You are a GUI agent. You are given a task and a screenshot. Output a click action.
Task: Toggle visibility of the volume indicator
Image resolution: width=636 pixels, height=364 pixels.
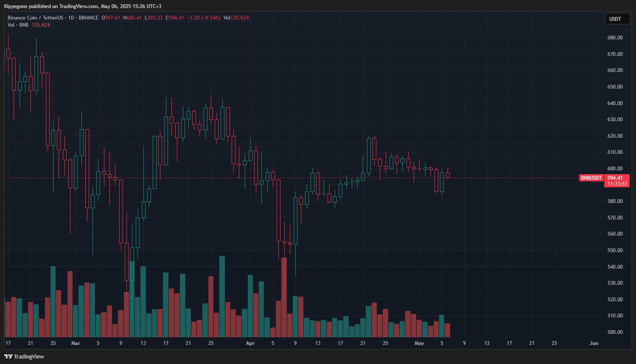click(x=57, y=25)
